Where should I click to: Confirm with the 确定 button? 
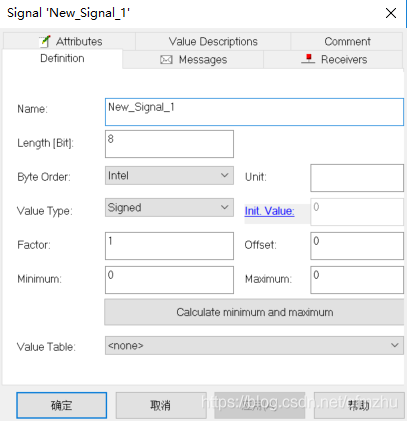[x=62, y=405]
